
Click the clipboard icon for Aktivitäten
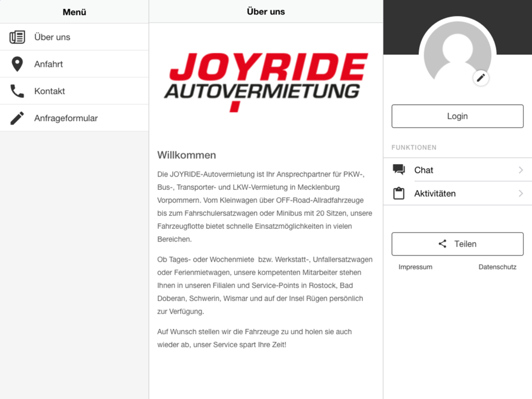click(x=398, y=193)
